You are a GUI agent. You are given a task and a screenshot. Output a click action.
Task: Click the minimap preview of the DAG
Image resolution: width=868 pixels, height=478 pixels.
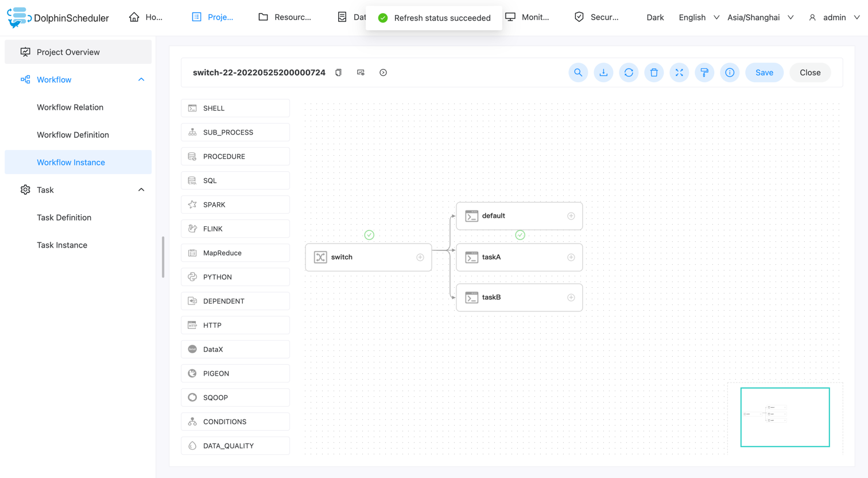coord(785,417)
